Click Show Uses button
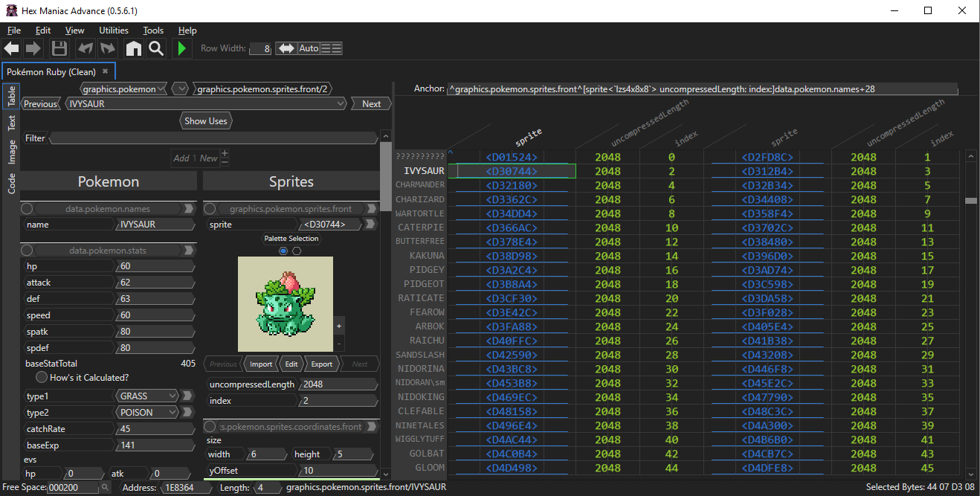The height and width of the screenshot is (496, 980). pyautogui.click(x=206, y=121)
